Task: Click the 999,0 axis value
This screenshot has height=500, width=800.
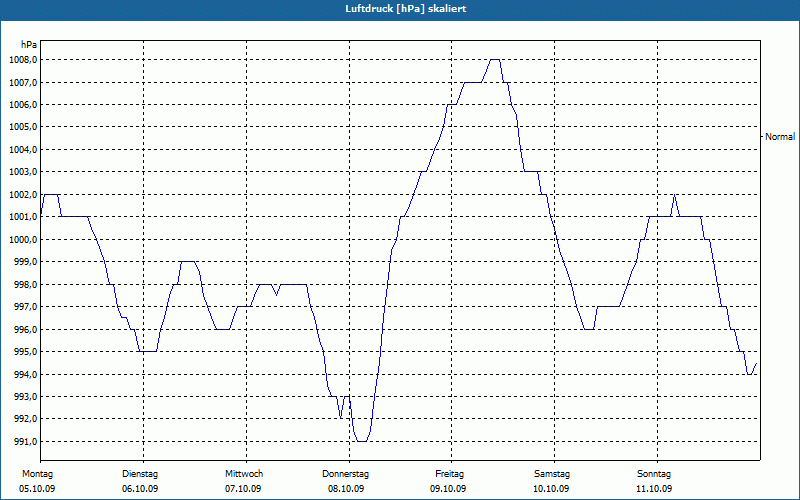Action: [x=25, y=262]
